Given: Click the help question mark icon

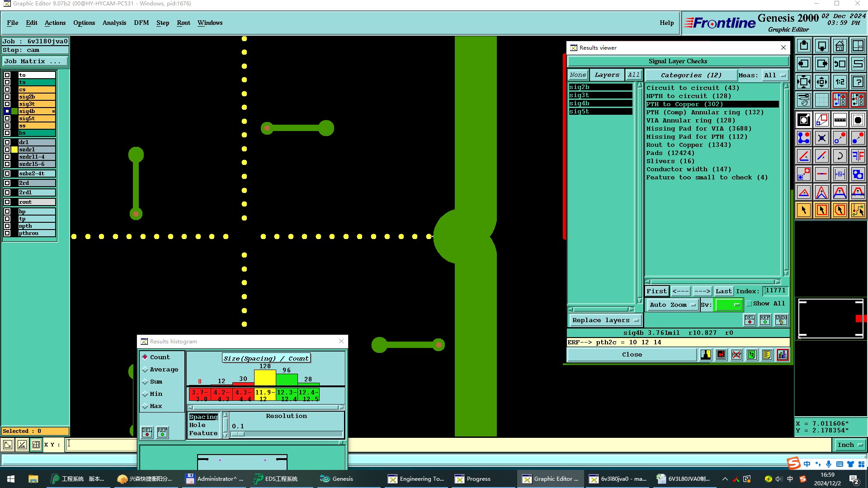Looking at the screenshot, I should coord(858,82).
